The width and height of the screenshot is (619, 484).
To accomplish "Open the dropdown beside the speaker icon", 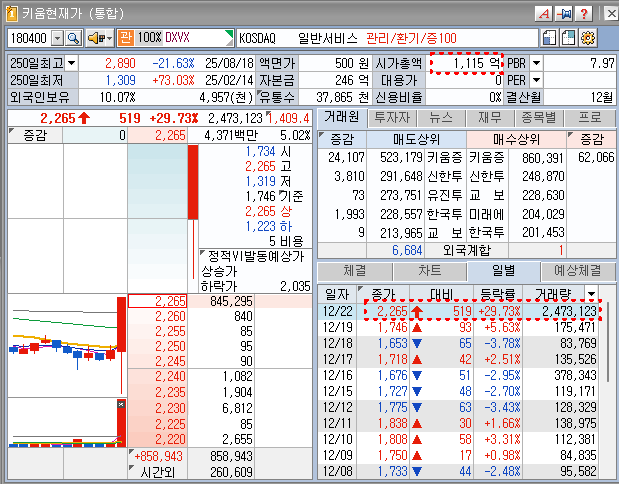I will click(x=110, y=39).
